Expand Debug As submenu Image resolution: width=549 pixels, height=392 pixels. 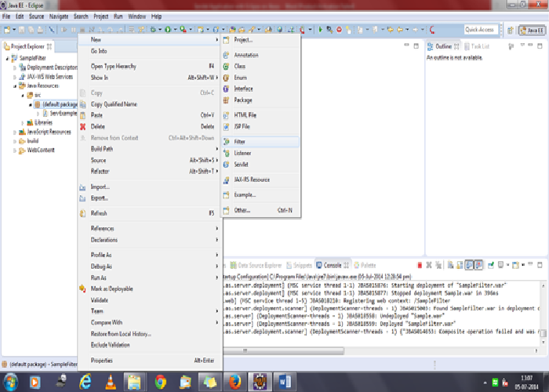click(150, 267)
